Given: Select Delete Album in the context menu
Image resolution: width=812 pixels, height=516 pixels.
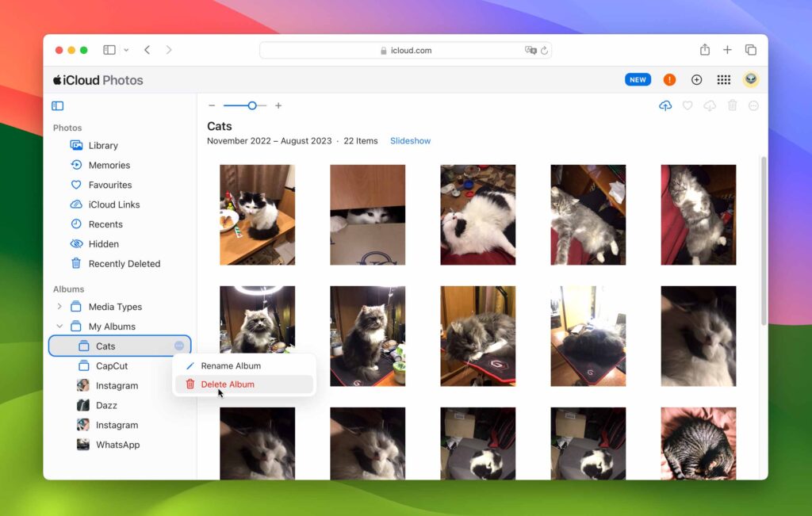Looking at the screenshot, I should coord(228,384).
